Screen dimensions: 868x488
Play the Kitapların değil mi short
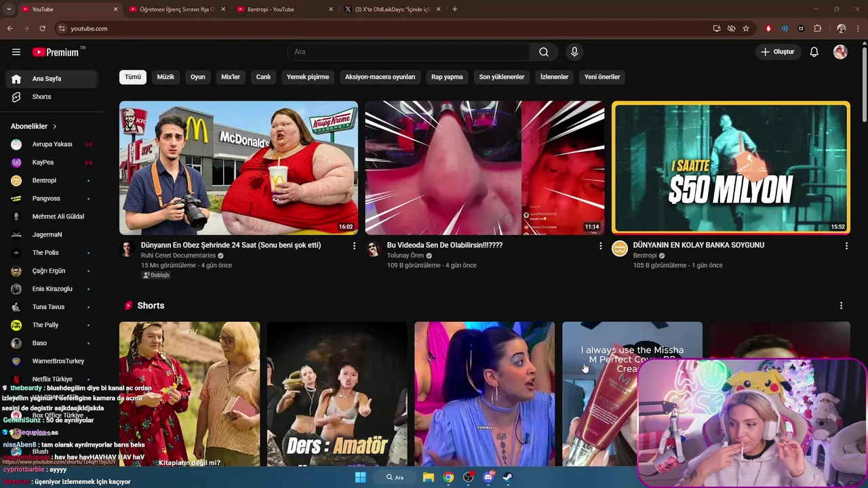tap(190, 394)
